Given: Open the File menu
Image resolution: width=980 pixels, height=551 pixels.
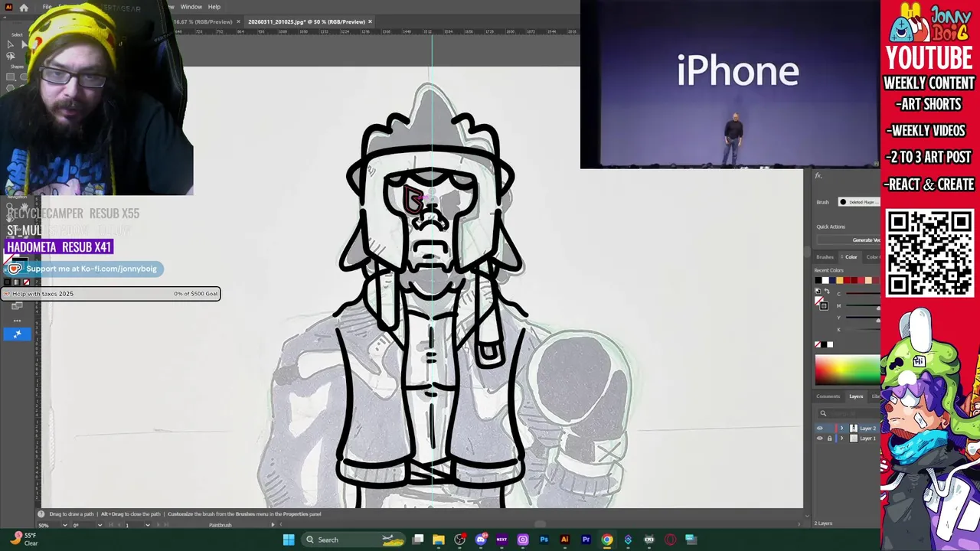Looking at the screenshot, I should click(47, 7).
